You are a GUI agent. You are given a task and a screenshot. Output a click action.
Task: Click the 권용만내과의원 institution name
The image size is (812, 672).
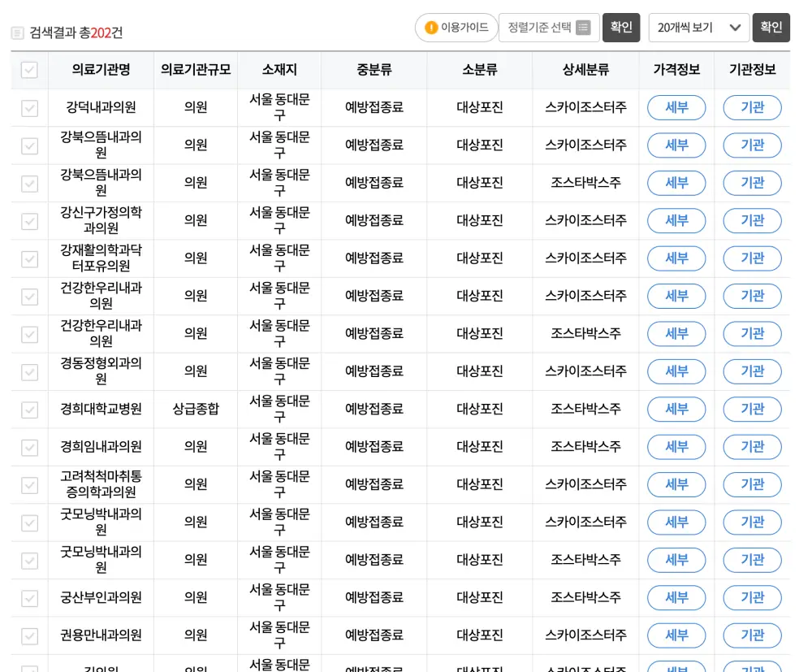(101, 635)
